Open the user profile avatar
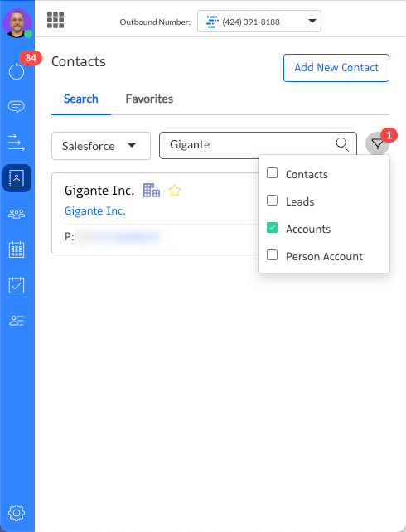Viewport: 406px width, 532px height. pos(17,23)
